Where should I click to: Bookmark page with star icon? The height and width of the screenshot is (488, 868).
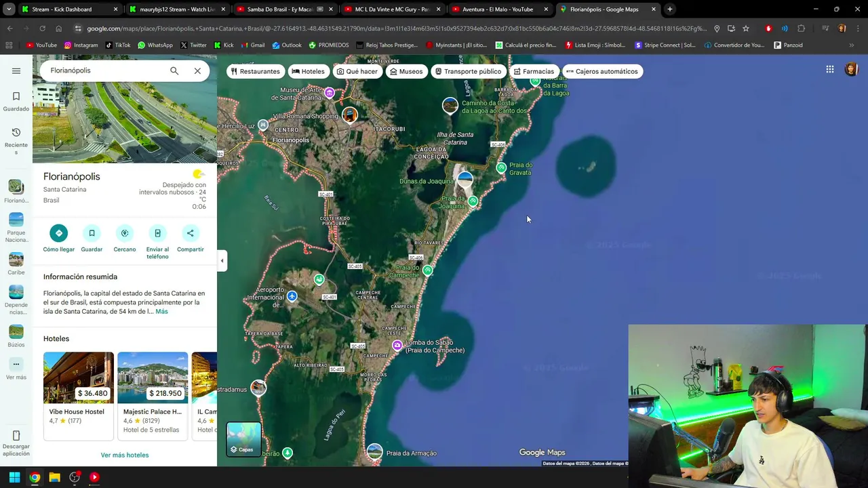coord(746,28)
